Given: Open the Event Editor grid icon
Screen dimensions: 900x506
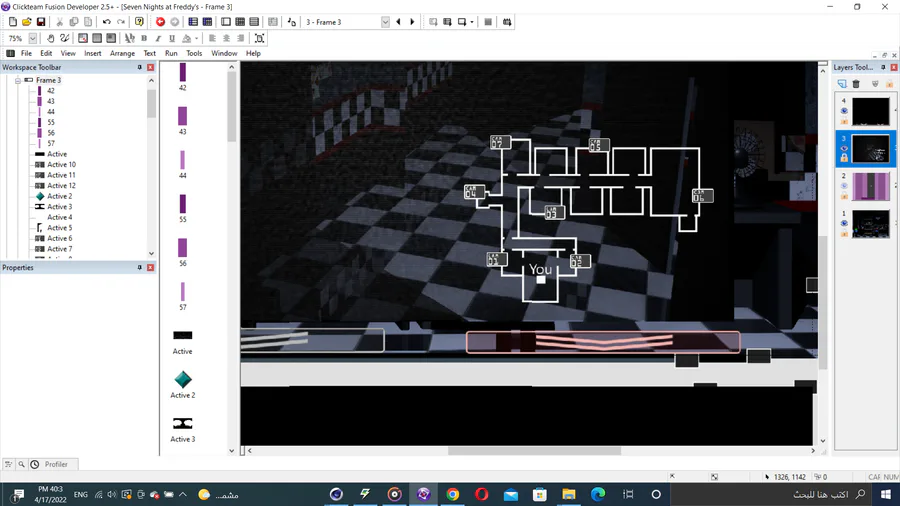Looking at the screenshot, I should (x=240, y=22).
